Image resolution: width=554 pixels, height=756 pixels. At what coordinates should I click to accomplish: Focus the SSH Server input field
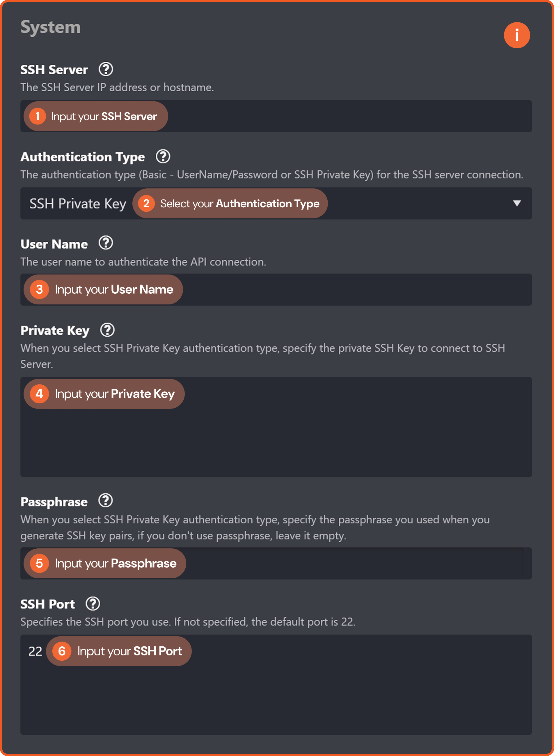[x=276, y=116]
